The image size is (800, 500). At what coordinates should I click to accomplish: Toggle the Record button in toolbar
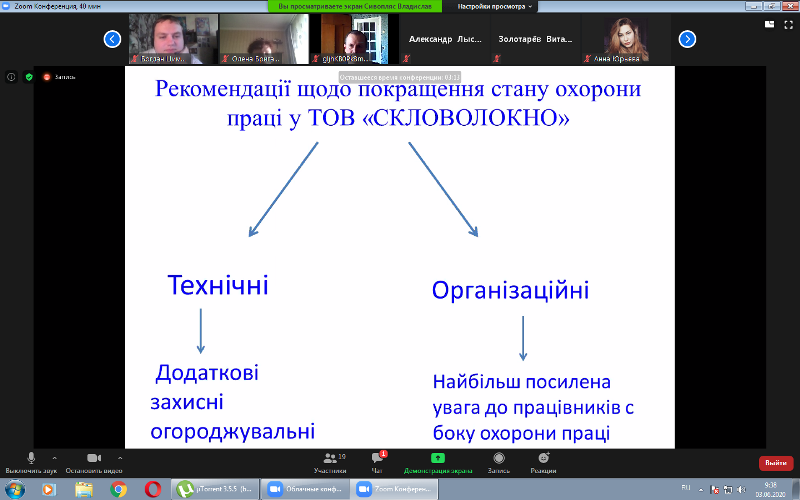[499, 462]
